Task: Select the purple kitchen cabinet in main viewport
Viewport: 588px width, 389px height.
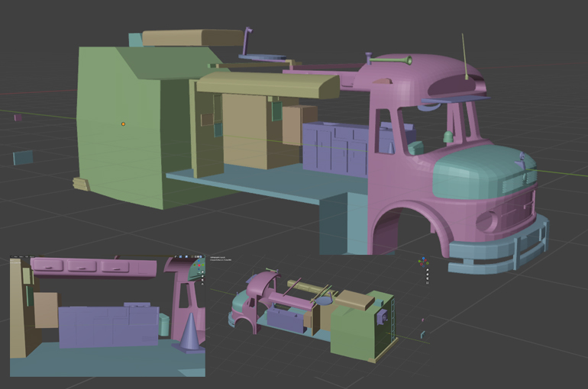Action: 334,149
